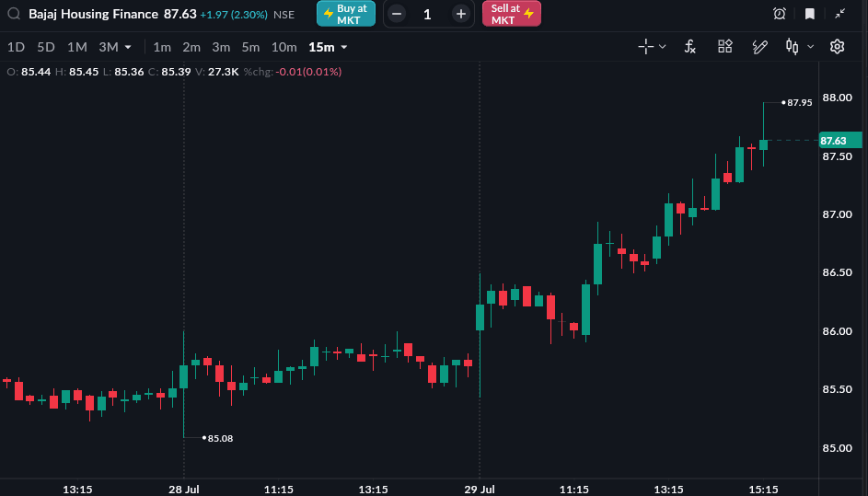
Task: Open the symbol search magnifier icon
Action: click(x=14, y=14)
